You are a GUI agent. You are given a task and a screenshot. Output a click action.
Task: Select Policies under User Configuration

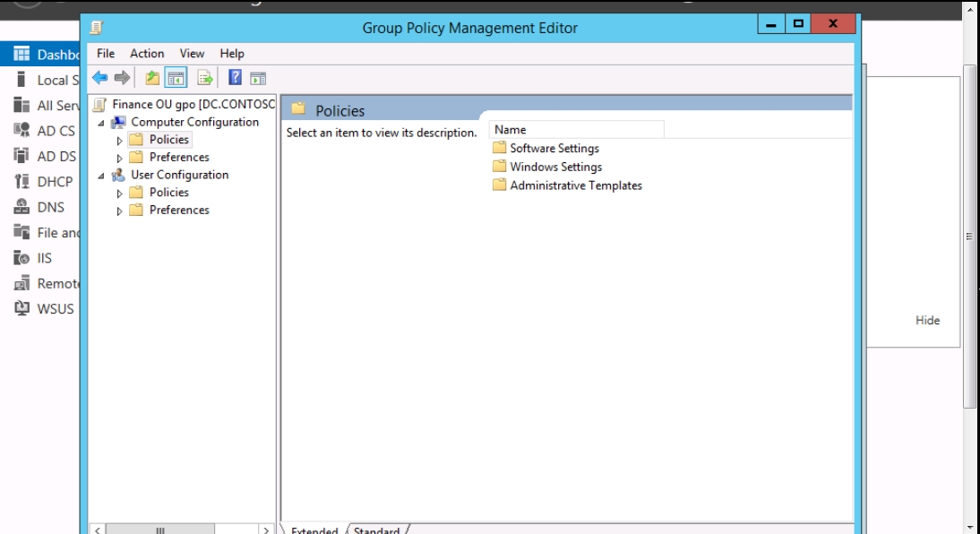pyautogui.click(x=168, y=192)
